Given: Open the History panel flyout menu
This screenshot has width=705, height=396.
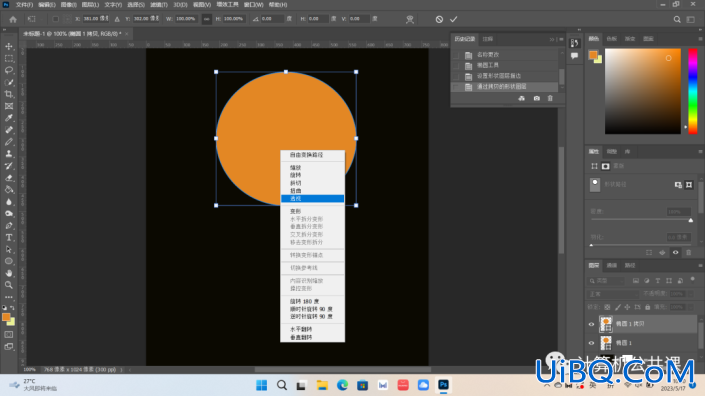Looking at the screenshot, I should (561, 40).
